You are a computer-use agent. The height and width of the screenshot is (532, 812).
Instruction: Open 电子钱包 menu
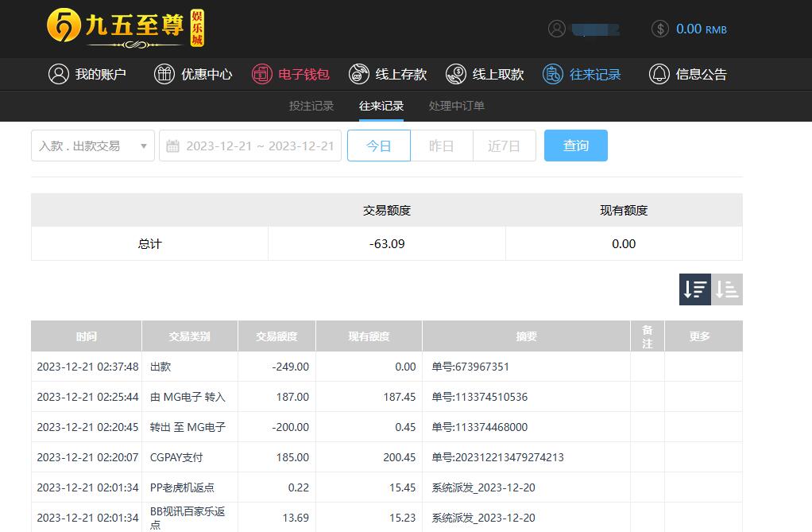tap(291, 74)
